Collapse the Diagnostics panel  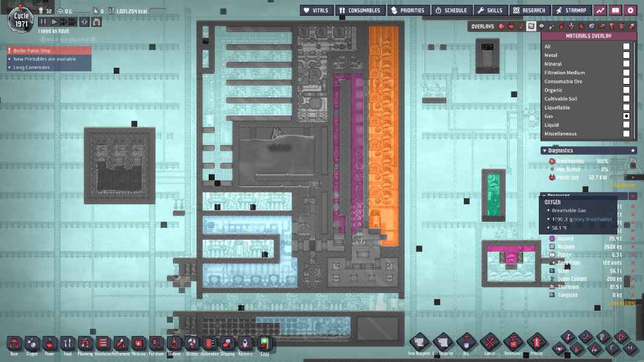click(x=545, y=150)
